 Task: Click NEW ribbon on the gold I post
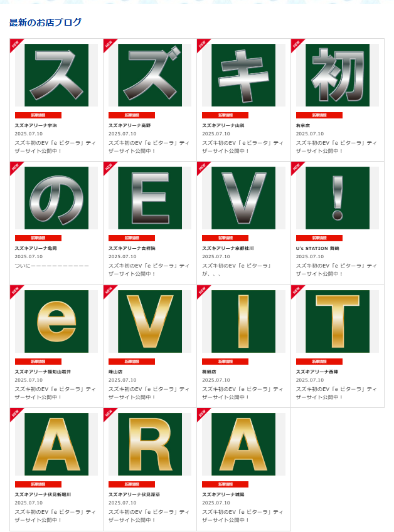[203, 291]
